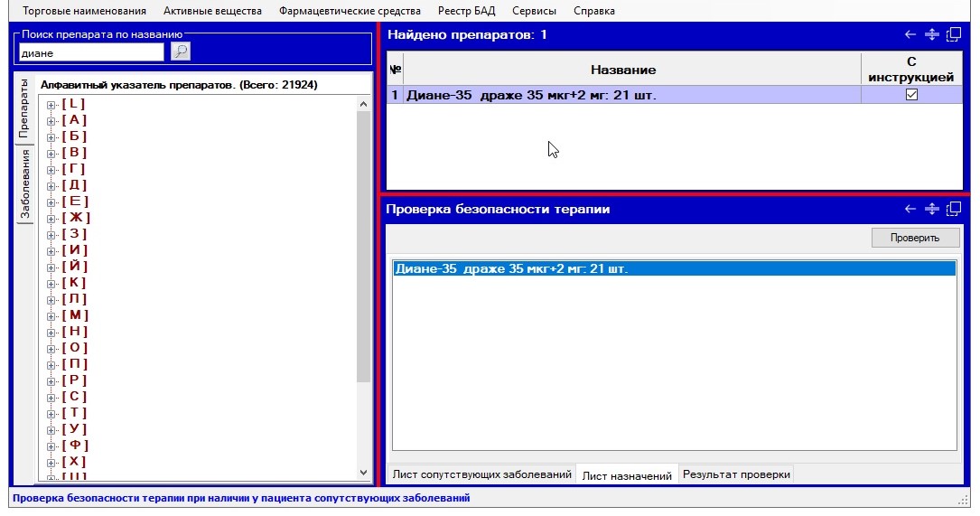Viewport: 980px width, 516px height.
Task: Open the 'Реестр БАД' menu
Action: coord(466,11)
